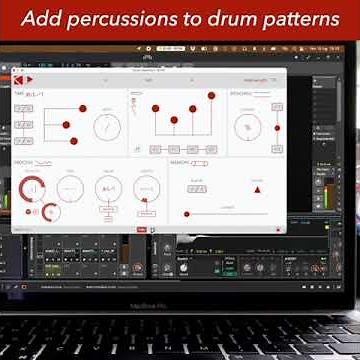Click the large red ring knob in PROCESS

32,189
